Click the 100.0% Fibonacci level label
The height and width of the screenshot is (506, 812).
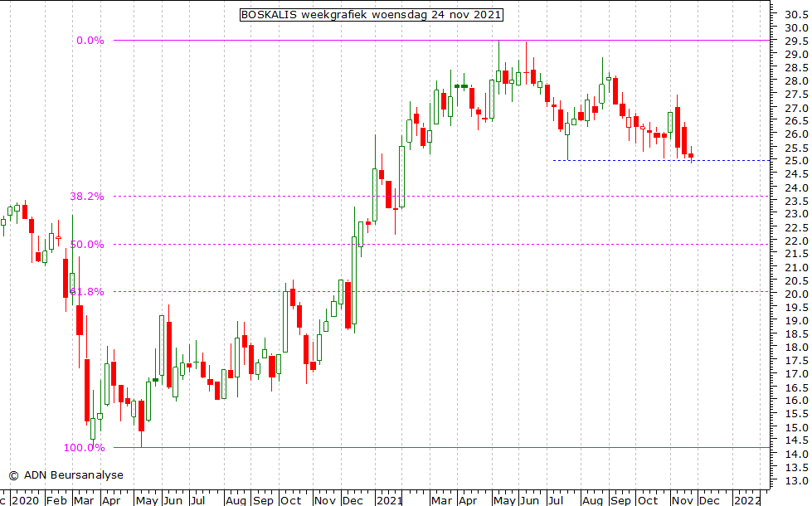pyautogui.click(x=84, y=447)
